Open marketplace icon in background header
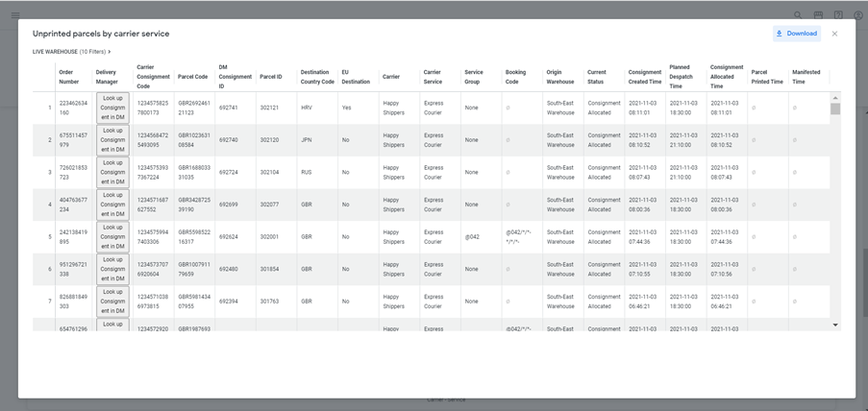The width and height of the screenshot is (868, 411). click(x=818, y=15)
